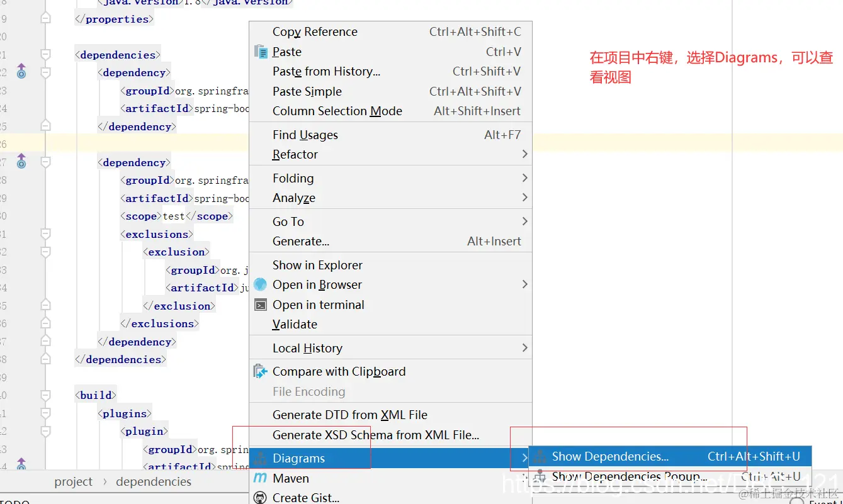Open the Diagrams menu entry

pos(391,458)
